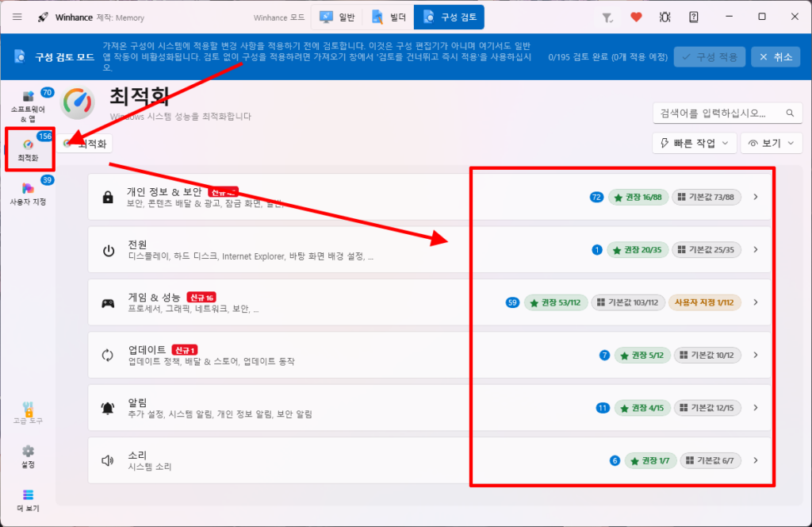Click the 신규 1 badge on 업데이트

[185, 350]
